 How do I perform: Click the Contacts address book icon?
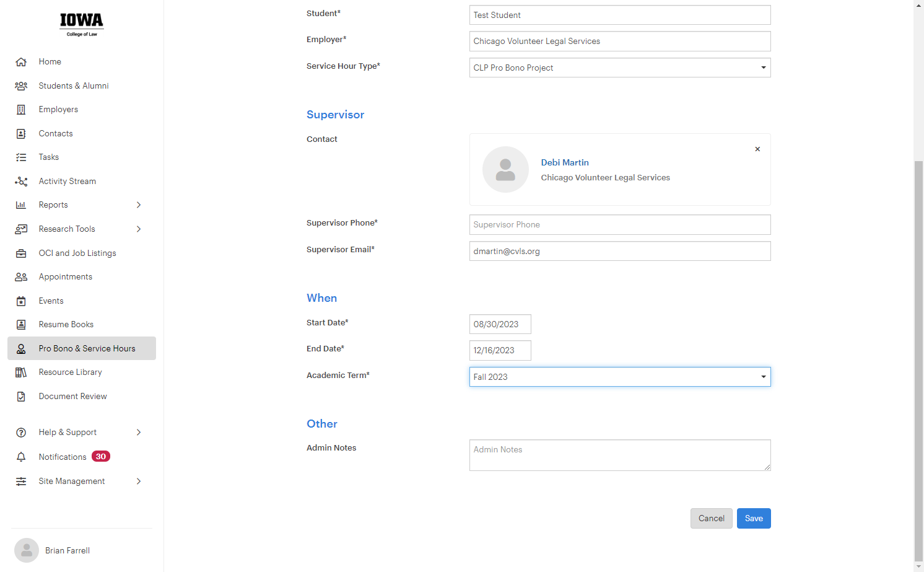point(21,134)
